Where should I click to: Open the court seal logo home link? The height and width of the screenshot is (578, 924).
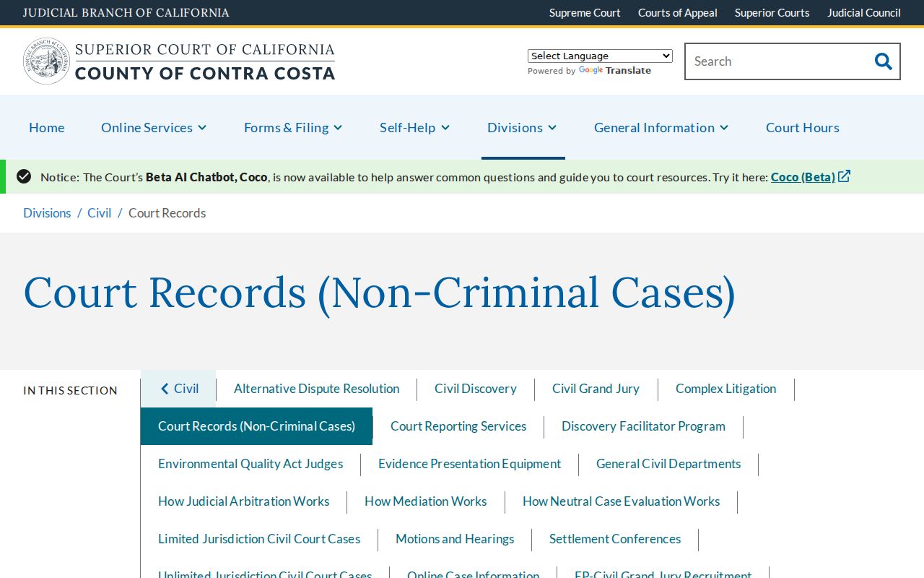click(179, 61)
